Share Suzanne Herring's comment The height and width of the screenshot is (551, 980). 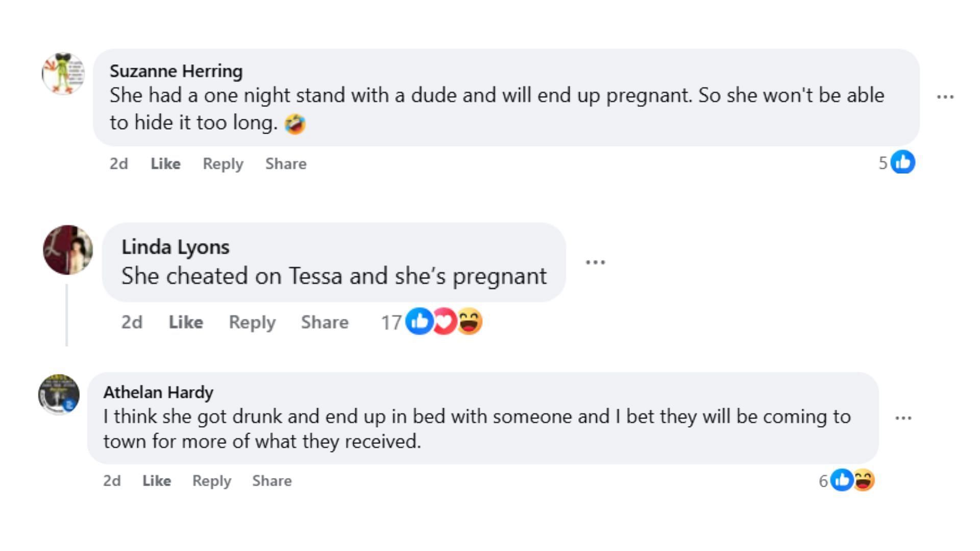(286, 164)
